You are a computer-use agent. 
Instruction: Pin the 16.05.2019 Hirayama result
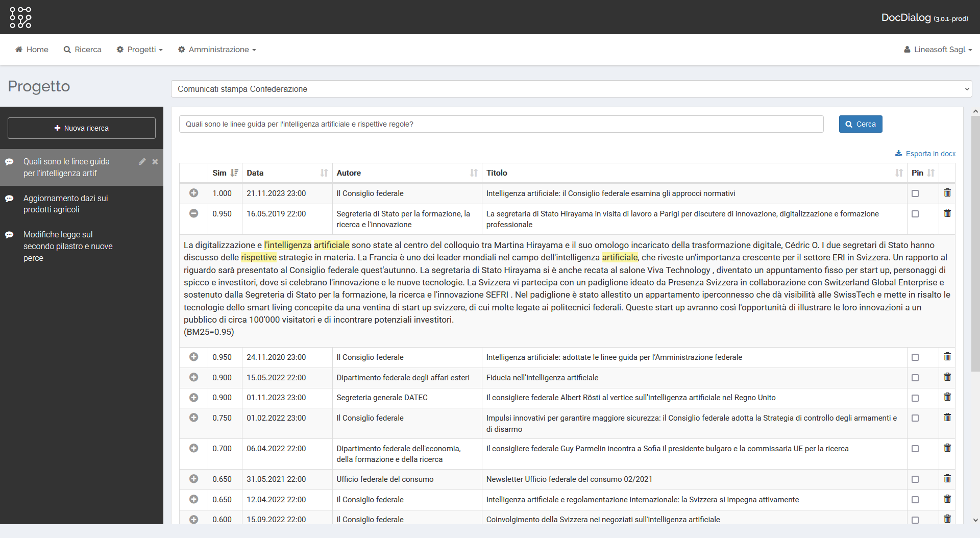click(915, 214)
